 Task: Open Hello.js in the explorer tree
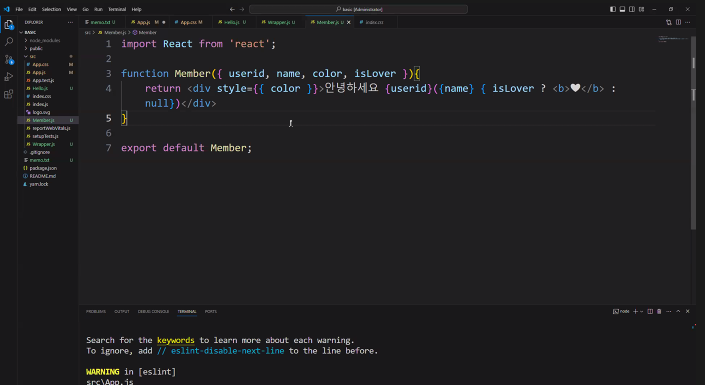(x=40, y=88)
